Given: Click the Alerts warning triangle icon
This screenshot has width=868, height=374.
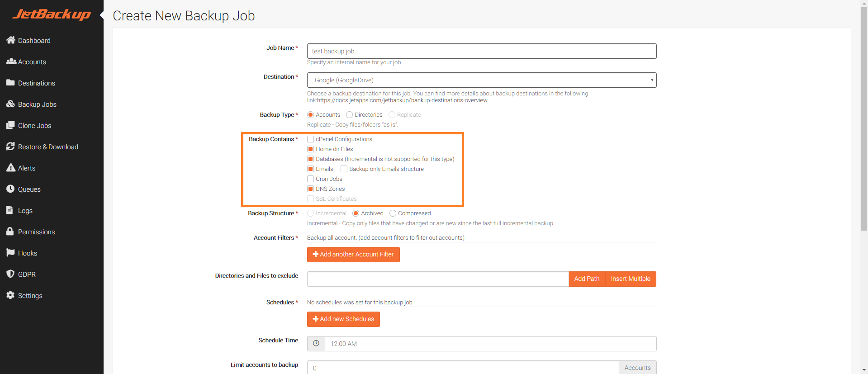Looking at the screenshot, I should click(x=11, y=168).
